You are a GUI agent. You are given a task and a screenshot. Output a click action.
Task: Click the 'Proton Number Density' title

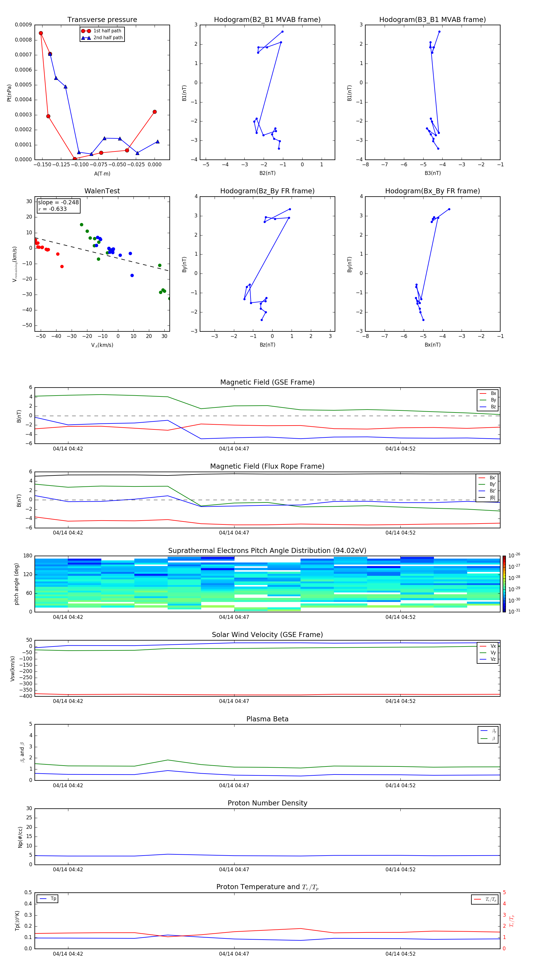267,803
